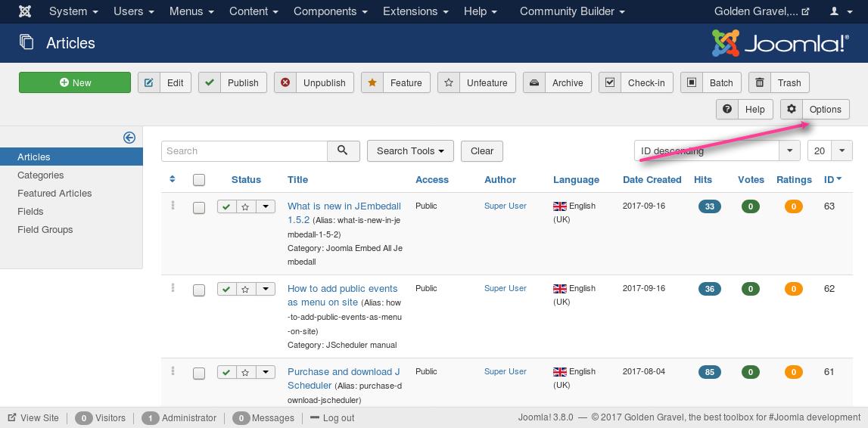Open the Help toolbar button
The image size is (868, 428).
point(744,109)
